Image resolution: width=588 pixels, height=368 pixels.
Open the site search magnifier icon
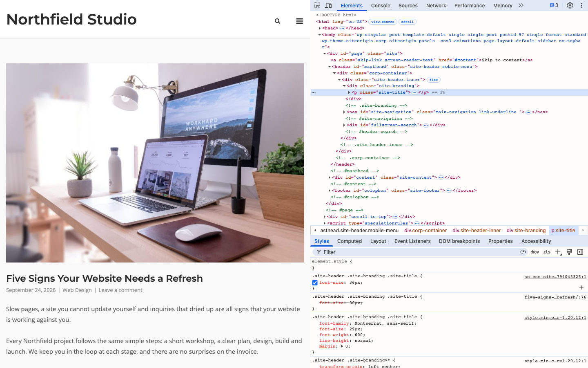coord(278,21)
